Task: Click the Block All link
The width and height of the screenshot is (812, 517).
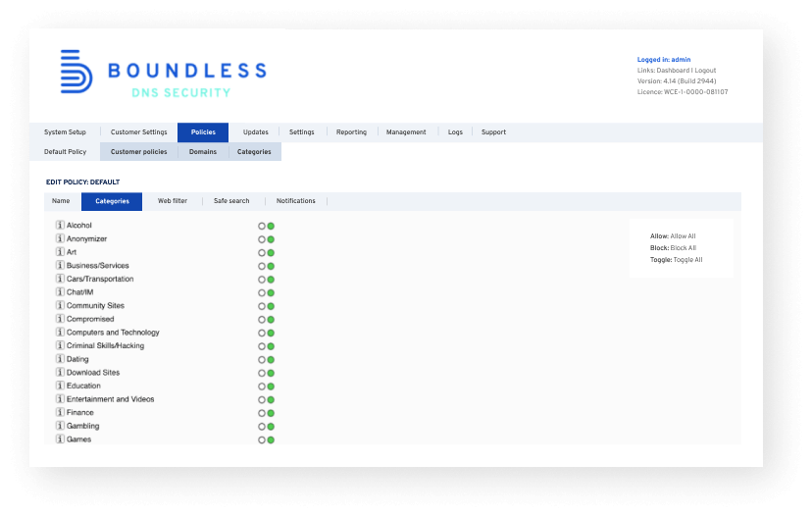Action: pos(684,248)
